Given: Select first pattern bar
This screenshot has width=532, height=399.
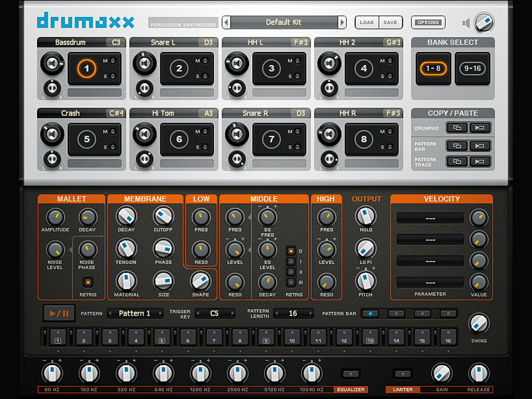Looking at the screenshot, I should coord(371,314).
